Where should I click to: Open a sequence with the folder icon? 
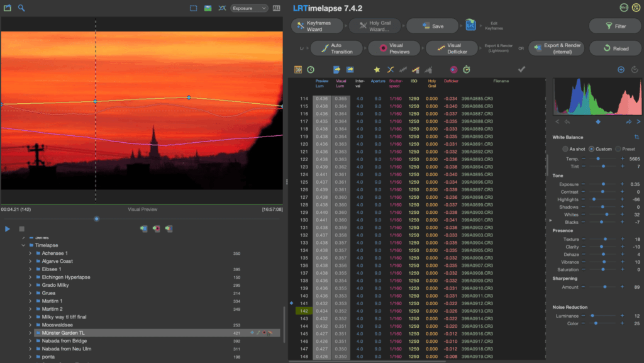(x=6, y=8)
